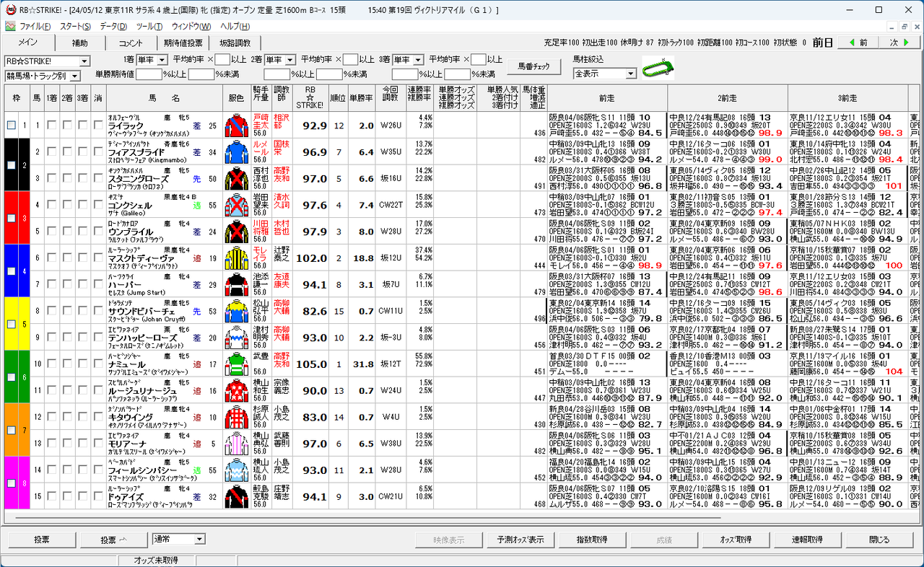The image size is (924, 567).
Task: Click the 指数取得 button
Action: click(x=592, y=540)
